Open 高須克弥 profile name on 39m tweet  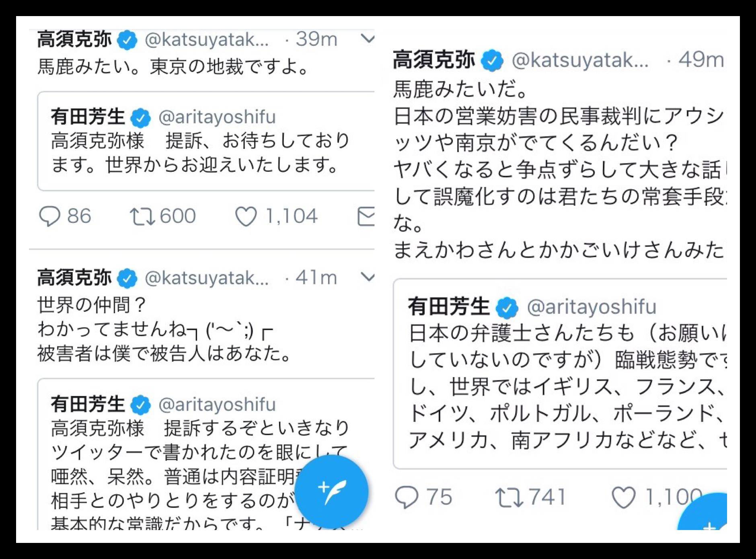(74, 39)
